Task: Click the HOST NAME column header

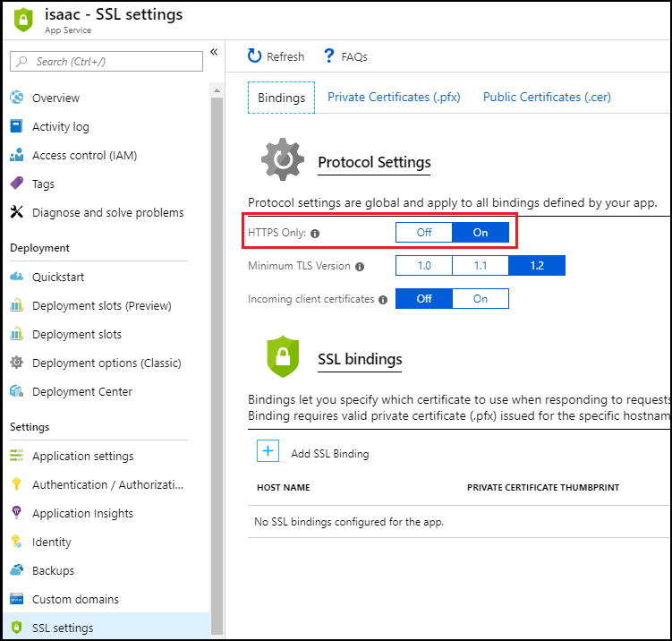Action: click(x=284, y=488)
